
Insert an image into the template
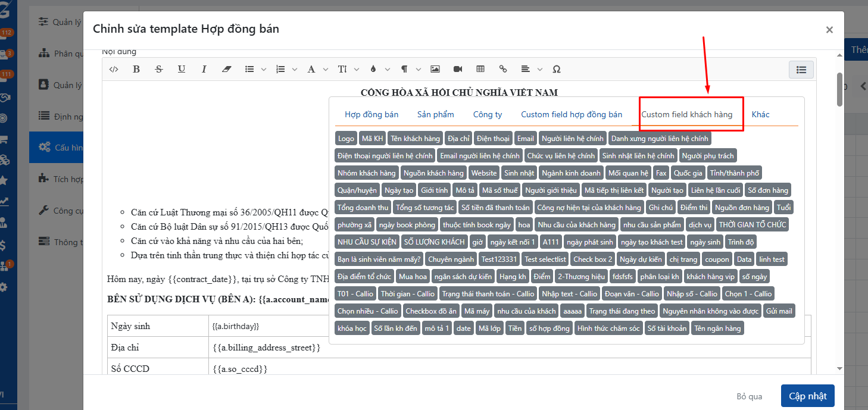[435, 69]
